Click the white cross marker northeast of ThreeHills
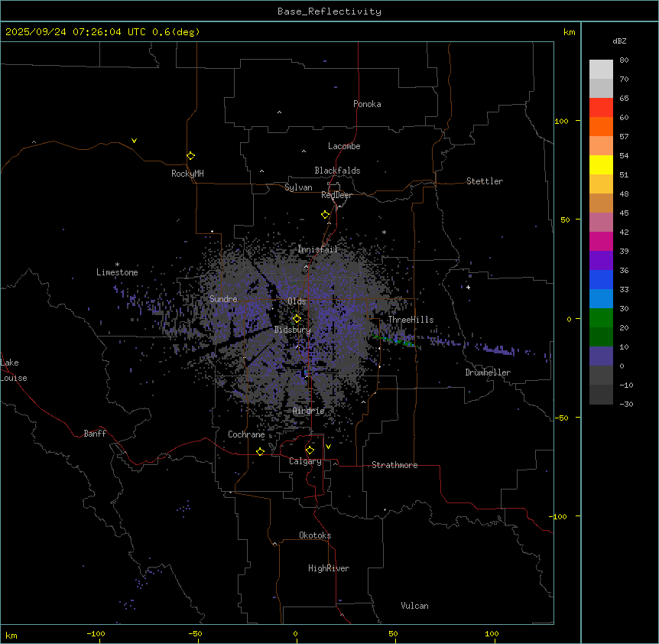The image size is (659, 644). point(469,288)
